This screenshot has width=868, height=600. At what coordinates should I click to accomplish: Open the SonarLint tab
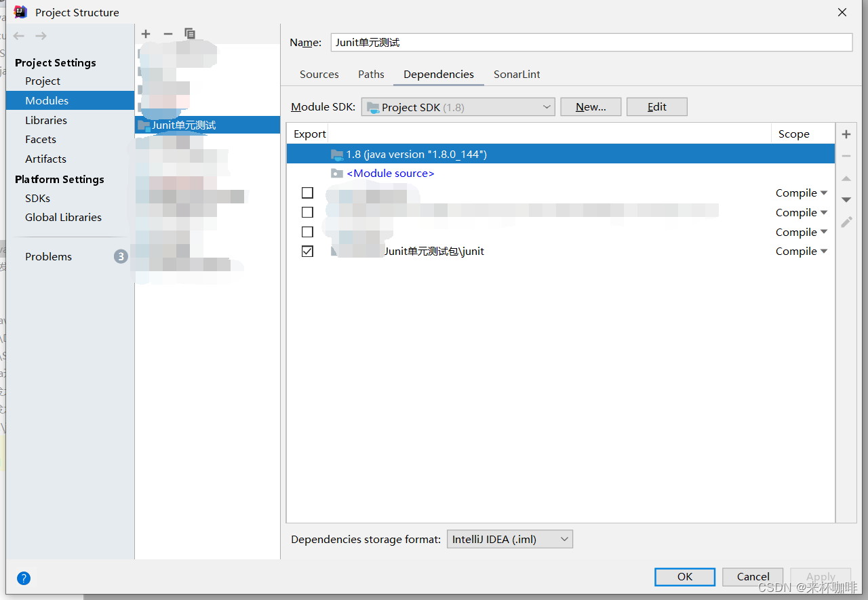517,75
